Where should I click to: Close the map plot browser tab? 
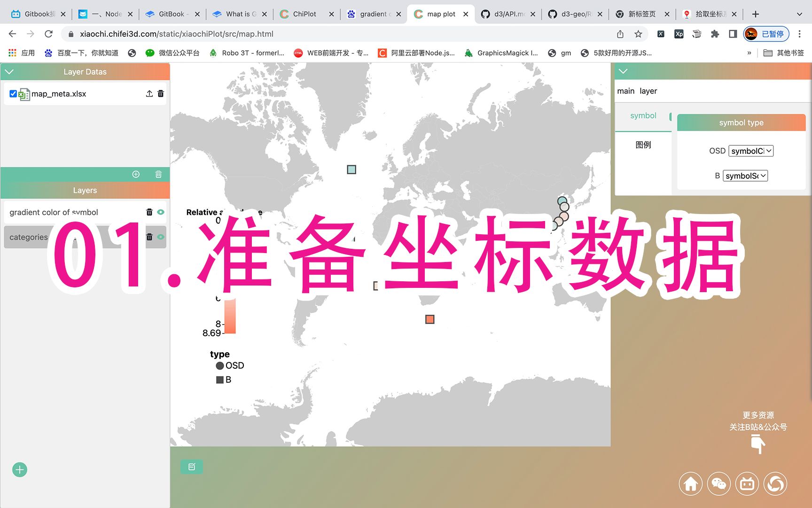466,14
